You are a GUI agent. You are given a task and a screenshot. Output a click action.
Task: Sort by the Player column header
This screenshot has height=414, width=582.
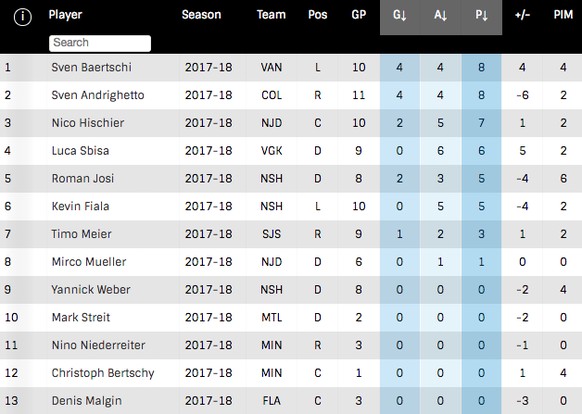(65, 15)
